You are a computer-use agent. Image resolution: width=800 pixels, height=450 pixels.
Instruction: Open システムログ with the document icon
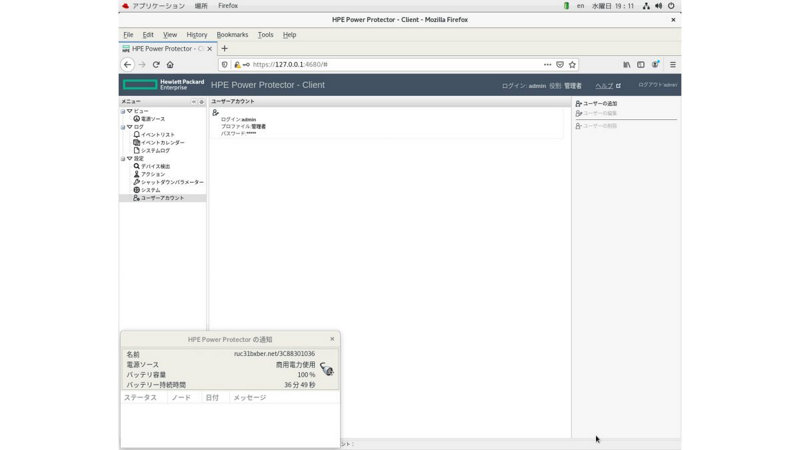click(x=155, y=150)
